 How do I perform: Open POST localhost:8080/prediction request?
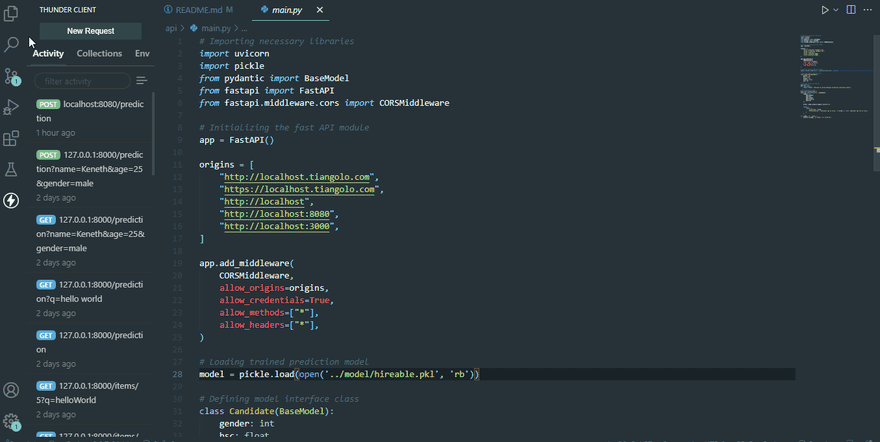click(91, 118)
